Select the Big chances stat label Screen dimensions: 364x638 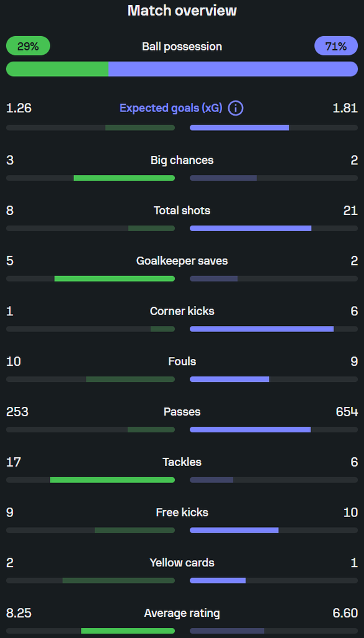[x=182, y=160]
